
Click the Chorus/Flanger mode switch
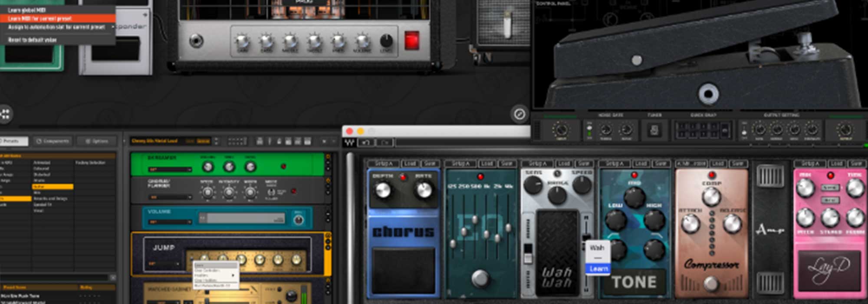[271, 192]
